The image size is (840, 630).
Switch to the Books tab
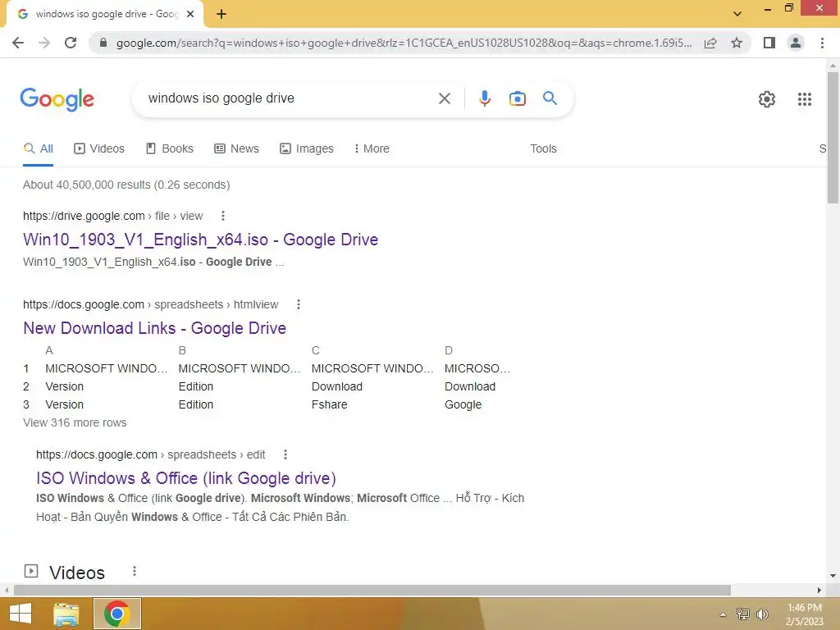(170, 148)
